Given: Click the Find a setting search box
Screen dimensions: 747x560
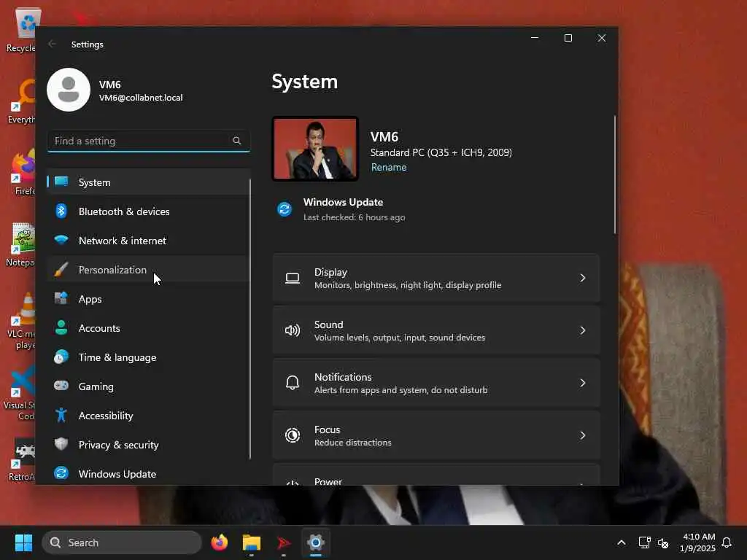Looking at the screenshot, I should point(149,141).
